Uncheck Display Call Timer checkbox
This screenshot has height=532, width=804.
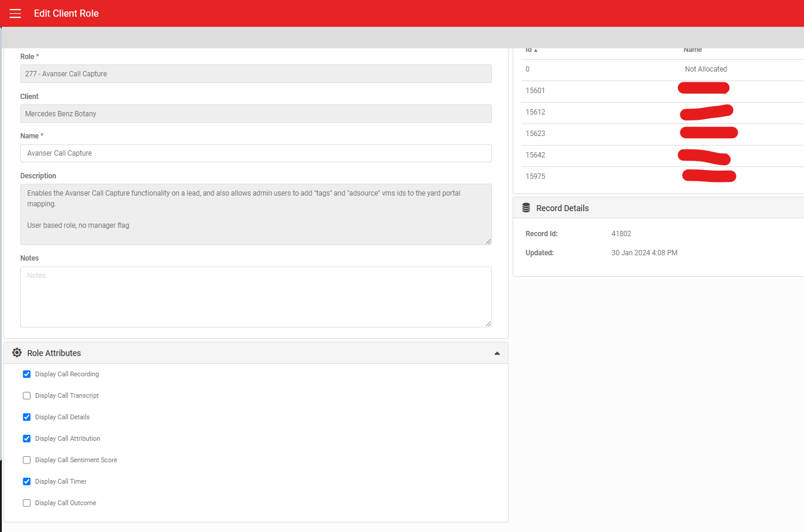pyautogui.click(x=26, y=481)
